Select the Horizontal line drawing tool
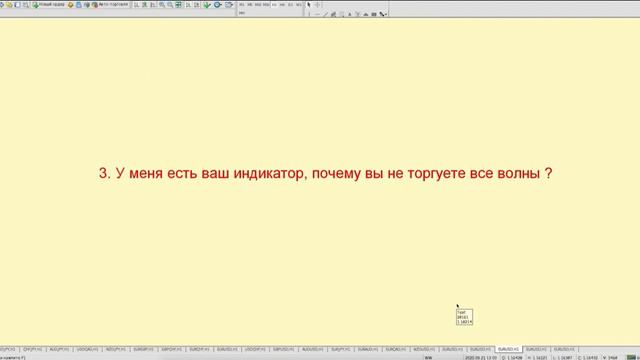This screenshot has width=640, height=360. pos(318,14)
